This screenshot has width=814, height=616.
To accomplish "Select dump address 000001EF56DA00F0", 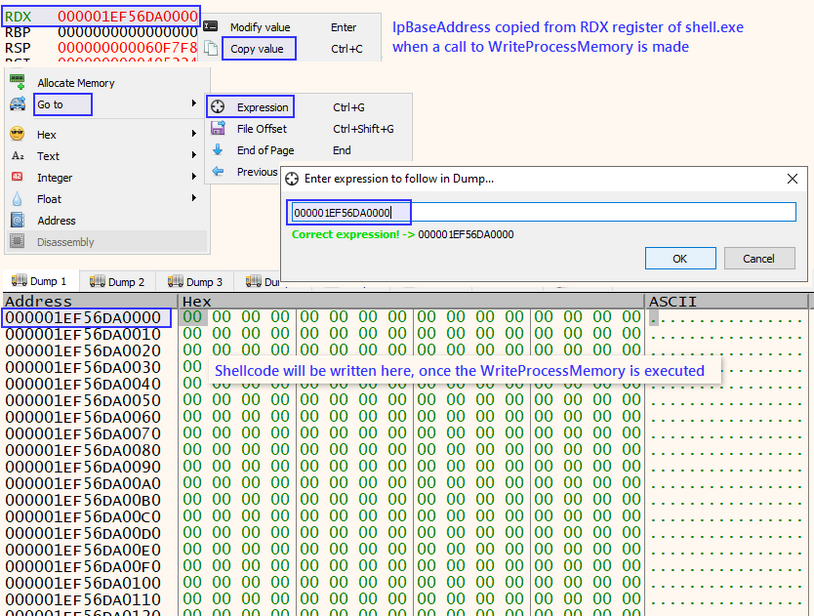I will [83, 567].
